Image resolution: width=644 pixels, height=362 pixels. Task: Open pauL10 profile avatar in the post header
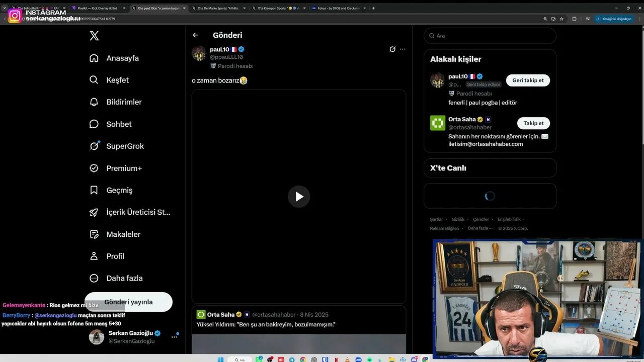point(199,53)
